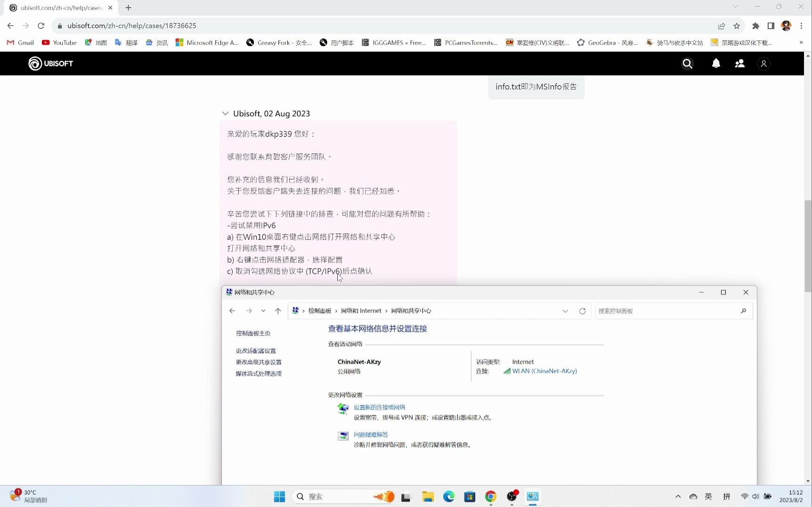Open a new Chrome tab
This screenshot has height=507, width=812.
click(x=128, y=8)
